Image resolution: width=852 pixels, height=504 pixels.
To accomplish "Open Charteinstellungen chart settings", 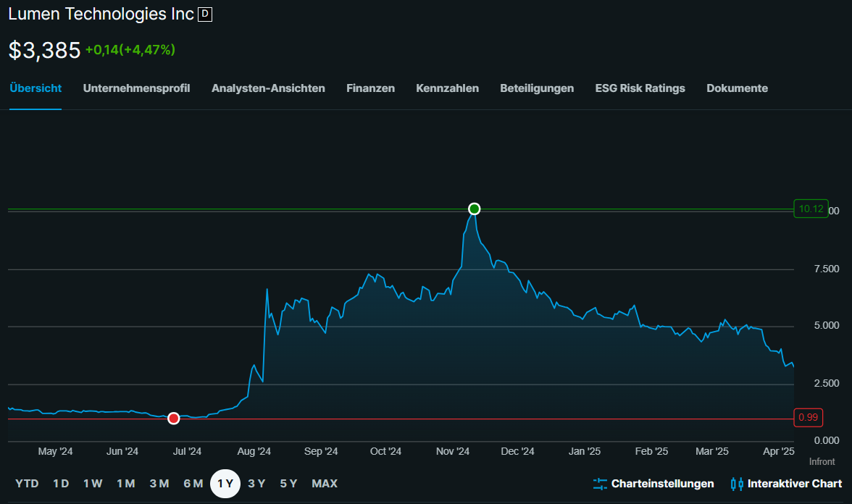I will (662, 484).
